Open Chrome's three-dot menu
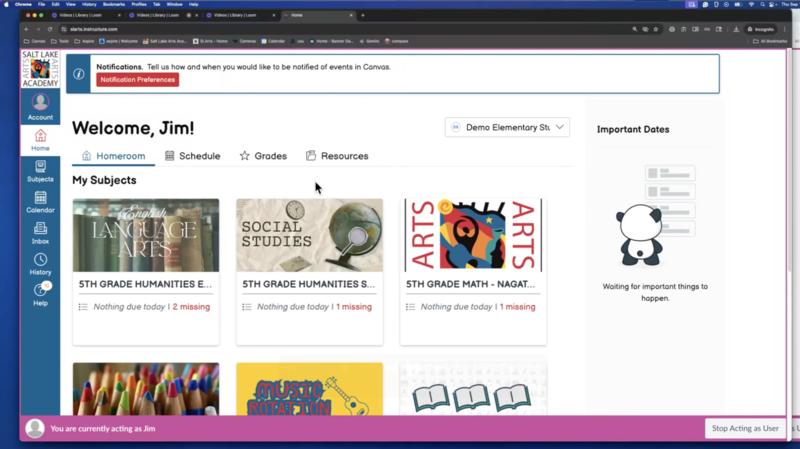Viewport: 800px width, 449px height. click(x=785, y=29)
